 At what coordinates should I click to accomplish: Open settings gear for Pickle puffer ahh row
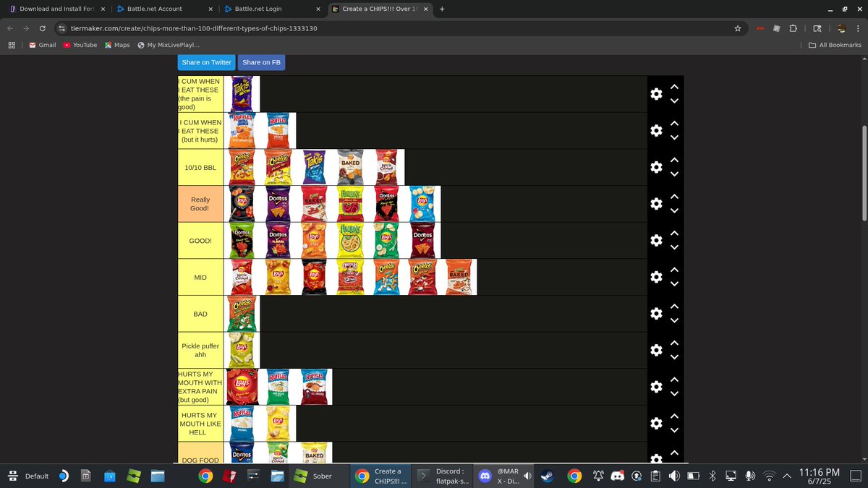pos(656,351)
